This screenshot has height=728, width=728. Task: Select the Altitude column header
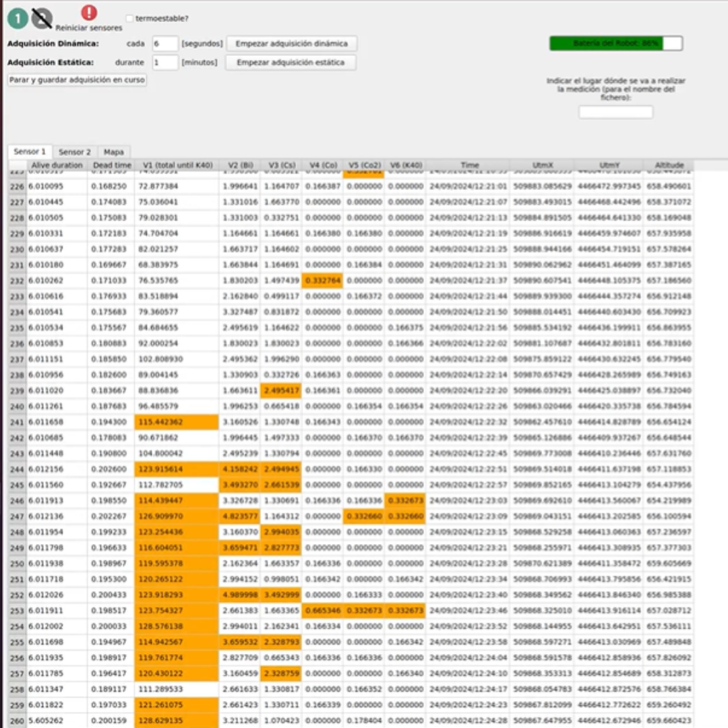tap(668, 165)
